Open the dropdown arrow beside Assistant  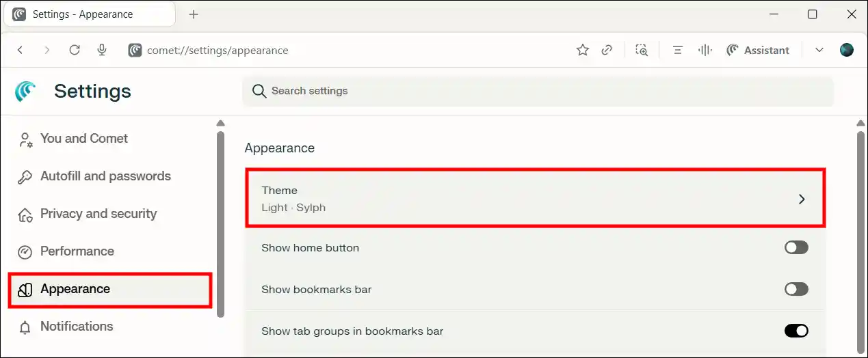819,50
